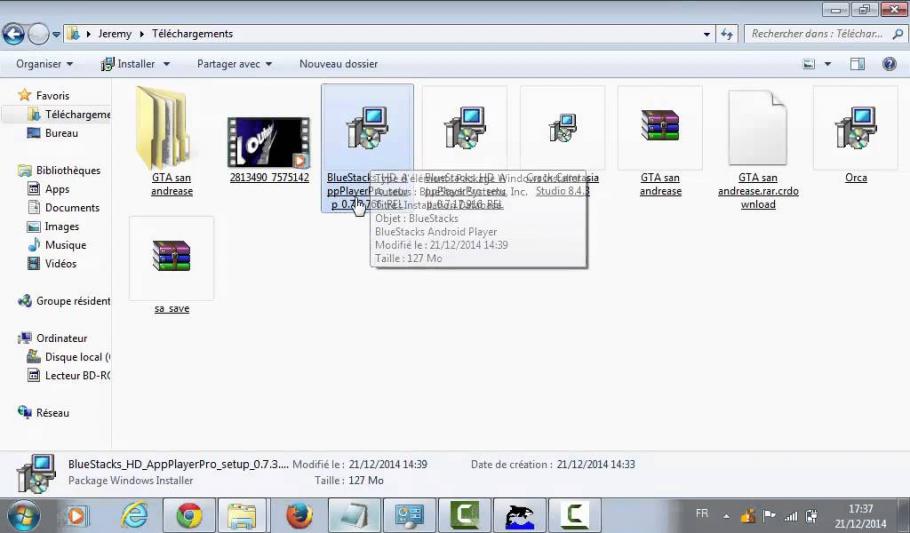Open the Vidéos library
910x533 pixels.
point(52,264)
